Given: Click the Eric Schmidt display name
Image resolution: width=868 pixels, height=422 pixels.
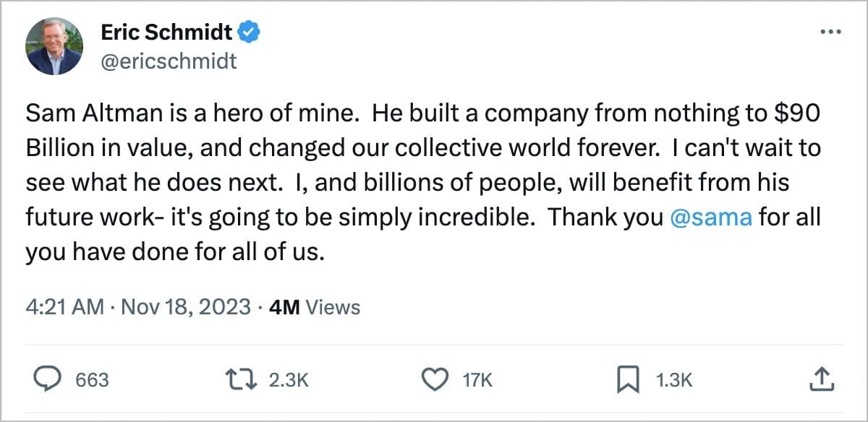Looking at the screenshot, I should pos(166,33).
